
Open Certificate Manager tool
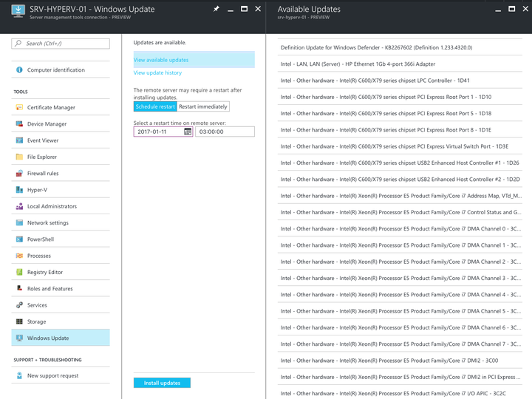pos(61,107)
